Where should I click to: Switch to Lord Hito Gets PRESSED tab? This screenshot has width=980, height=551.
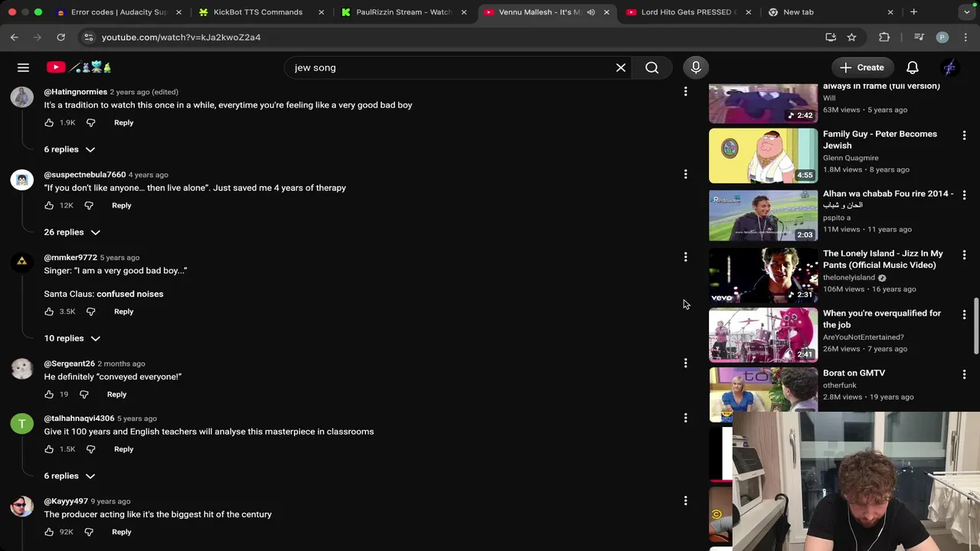click(x=689, y=12)
